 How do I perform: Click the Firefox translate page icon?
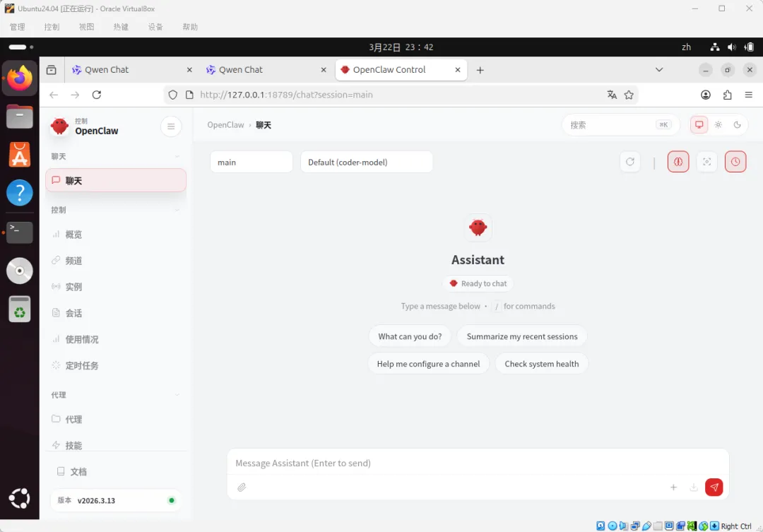tap(612, 95)
